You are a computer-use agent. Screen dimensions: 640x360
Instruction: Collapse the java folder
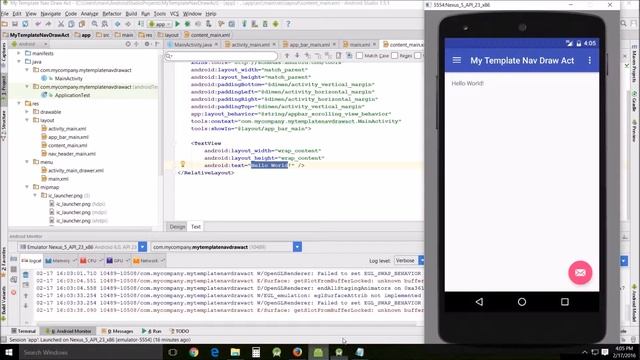click(19, 62)
